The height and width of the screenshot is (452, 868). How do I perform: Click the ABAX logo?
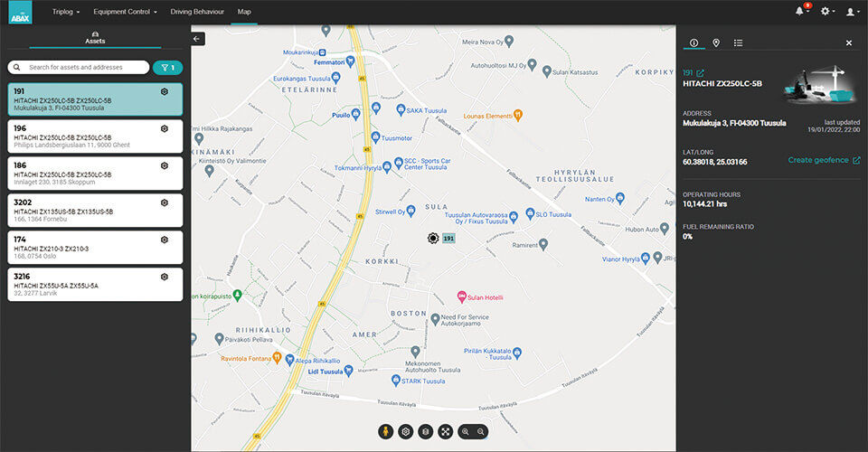coord(21,12)
